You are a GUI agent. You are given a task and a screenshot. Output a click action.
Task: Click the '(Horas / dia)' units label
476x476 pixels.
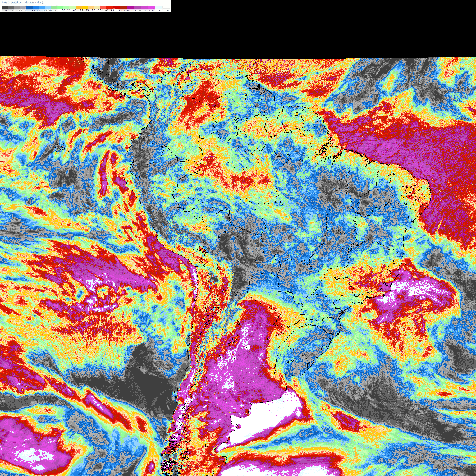(x=34, y=2)
